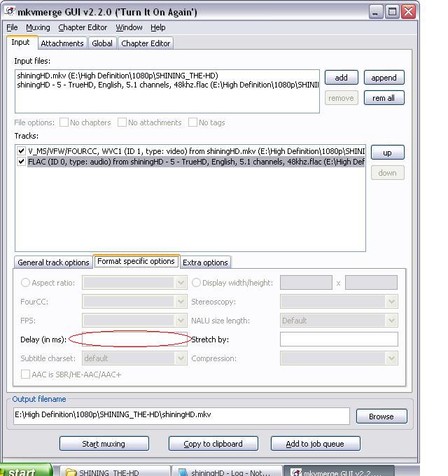Click the Browse button
The height and width of the screenshot is (476, 448).
(381, 416)
